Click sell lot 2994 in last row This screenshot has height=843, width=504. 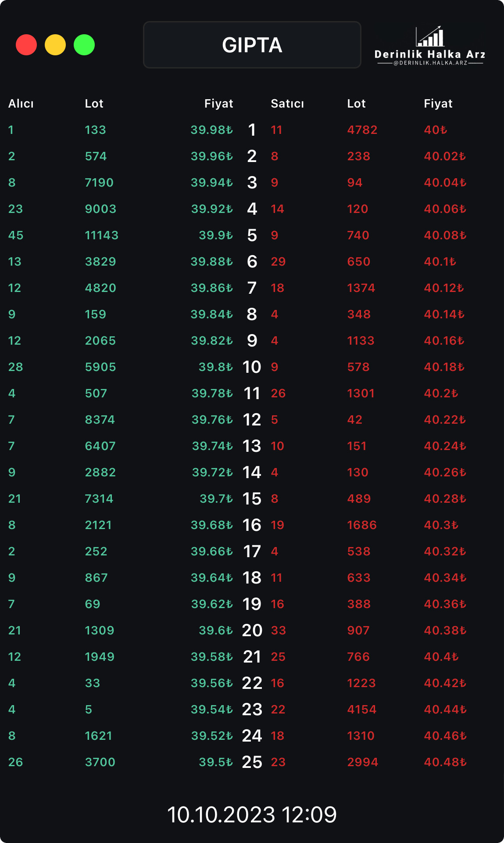tap(363, 762)
